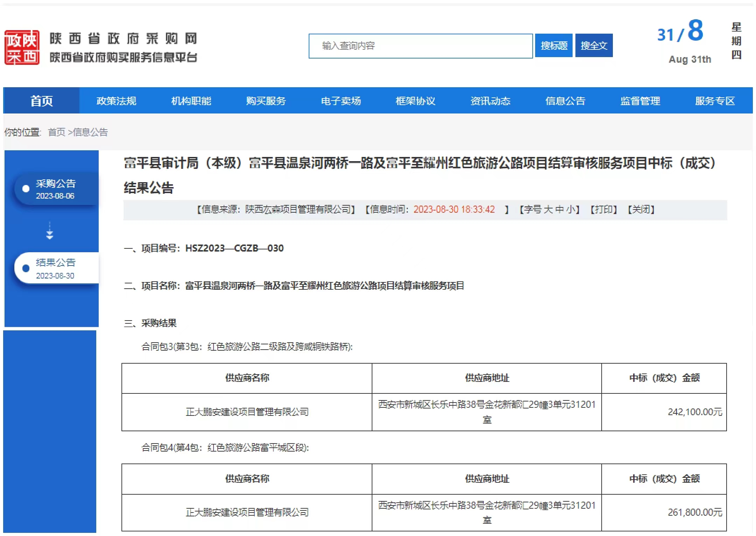The image size is (756, 536).
Task: Click the 关闭 close link
Action: (641, 209)
